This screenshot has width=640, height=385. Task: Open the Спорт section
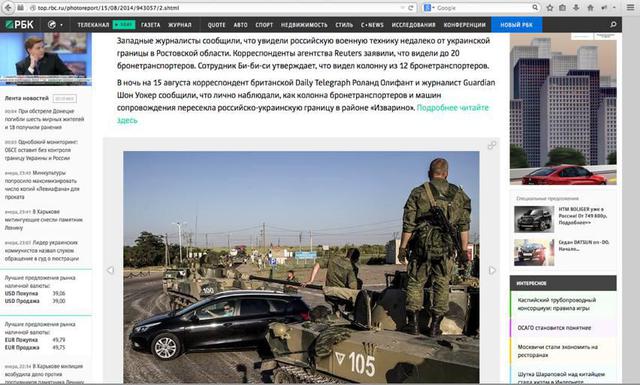point(264,25)
